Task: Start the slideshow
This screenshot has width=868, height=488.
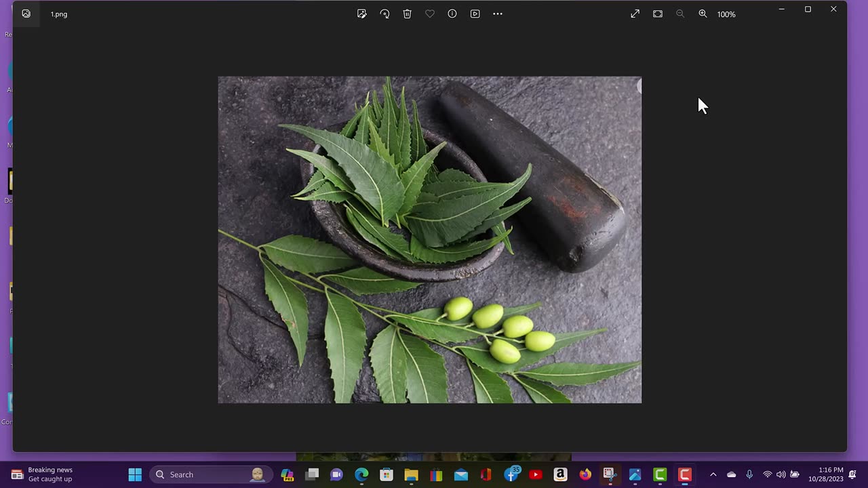Action: pos(475,14)
